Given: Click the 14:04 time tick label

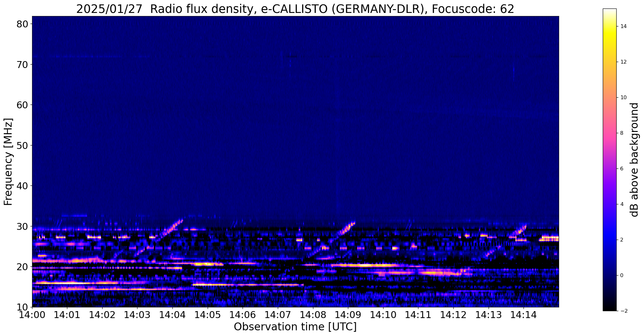Looking at the screenshot, I should click(x=172, y=315).
